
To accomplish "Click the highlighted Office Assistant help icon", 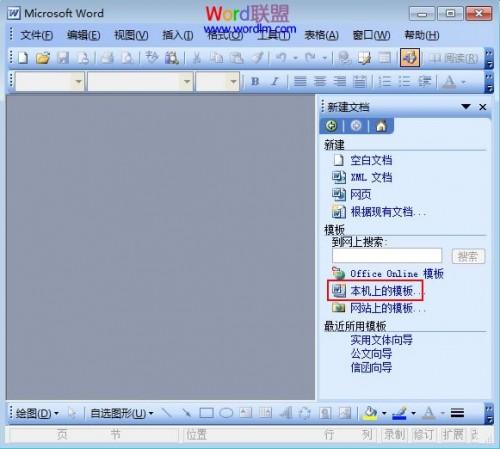I will pos(410,58).
